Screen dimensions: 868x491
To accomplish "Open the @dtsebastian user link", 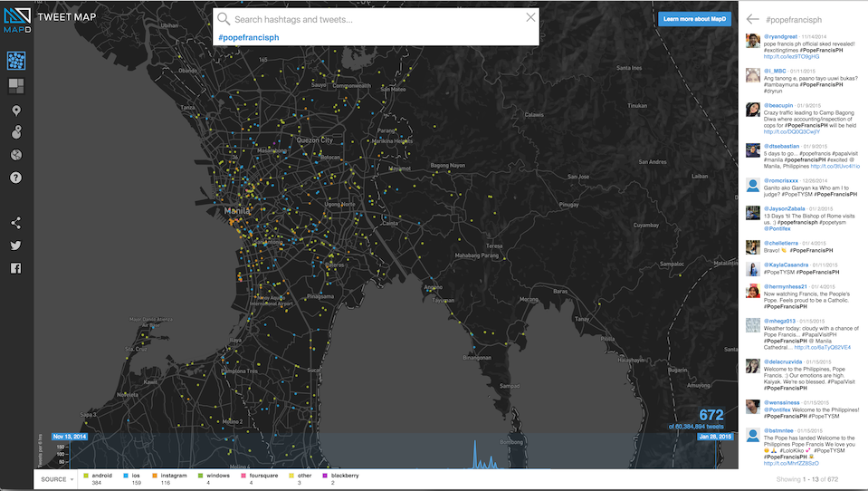I will (x=782, y=146).
